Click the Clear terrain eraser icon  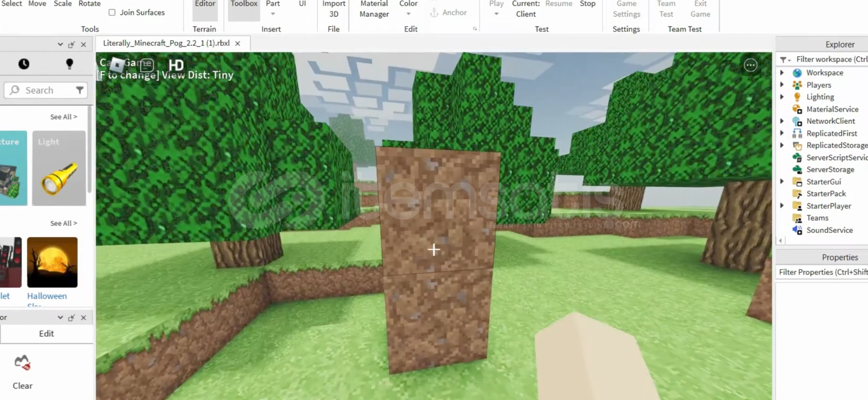click(x=23, y=363)
